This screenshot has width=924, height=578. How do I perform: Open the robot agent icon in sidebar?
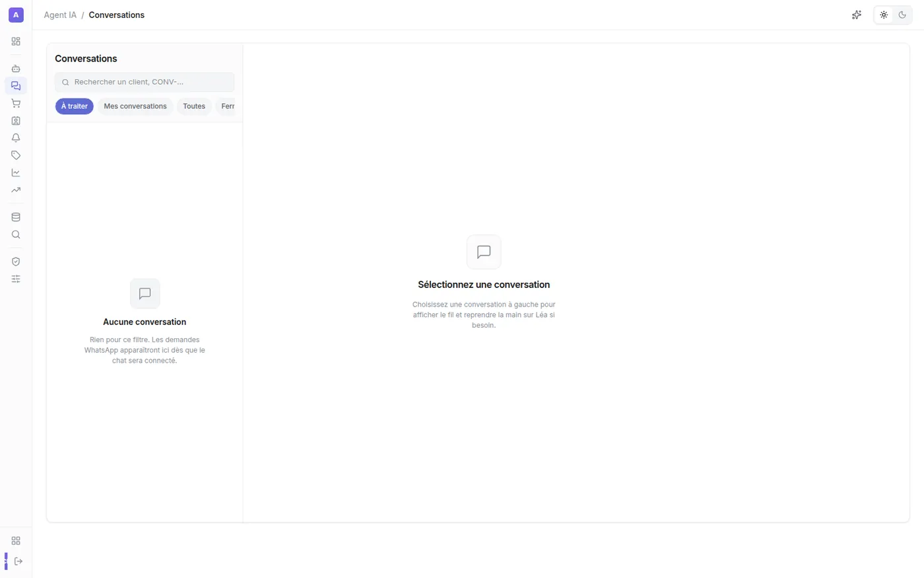[16, 69]
